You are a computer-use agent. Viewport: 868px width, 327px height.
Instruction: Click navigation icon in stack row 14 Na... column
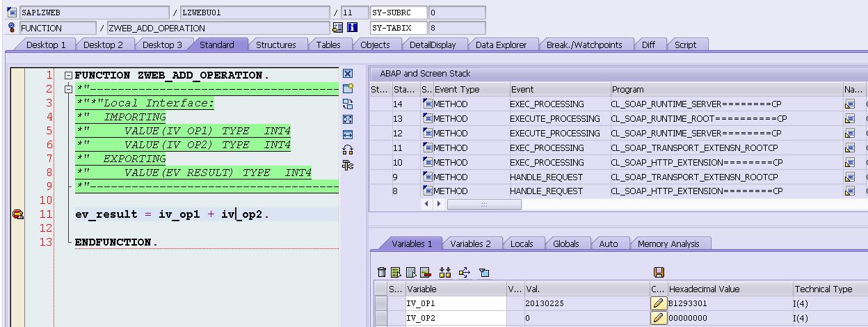point(849,104)
